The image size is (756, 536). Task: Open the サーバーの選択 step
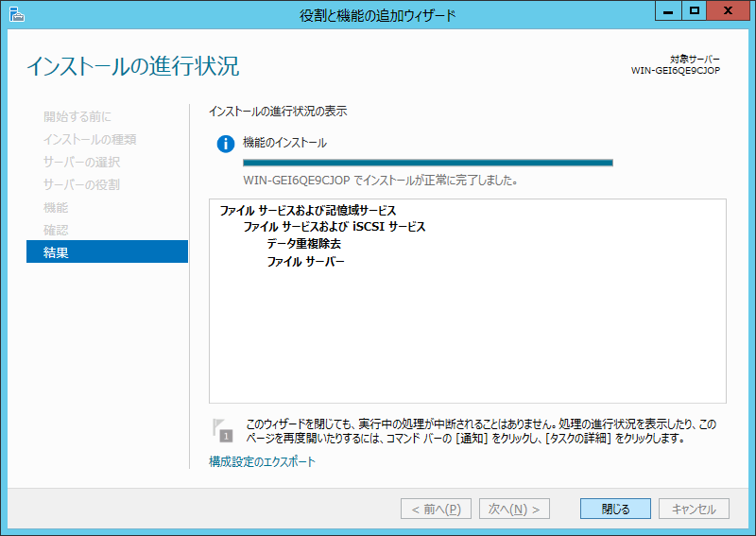(81, 162)
